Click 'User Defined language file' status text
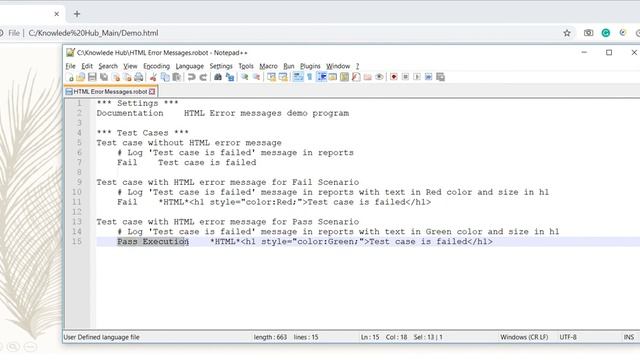 pos(102,337)
